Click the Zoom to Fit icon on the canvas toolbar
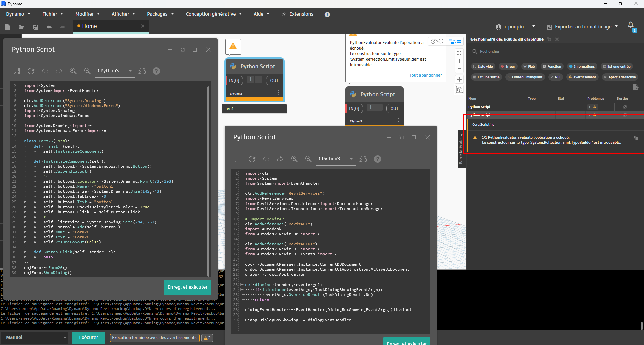The image size is (644, 345). click(459, 53)
